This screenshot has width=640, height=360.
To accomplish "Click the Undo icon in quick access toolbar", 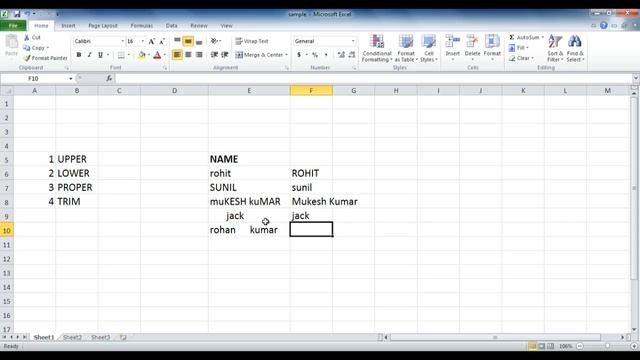I will click(27, 14).
